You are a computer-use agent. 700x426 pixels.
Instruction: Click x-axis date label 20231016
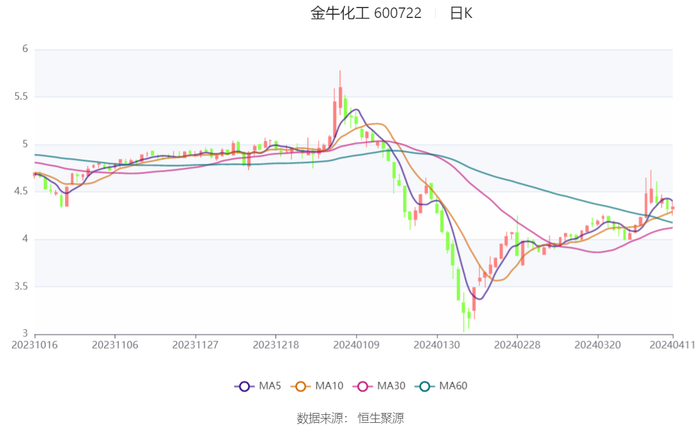tap(34, 345)
